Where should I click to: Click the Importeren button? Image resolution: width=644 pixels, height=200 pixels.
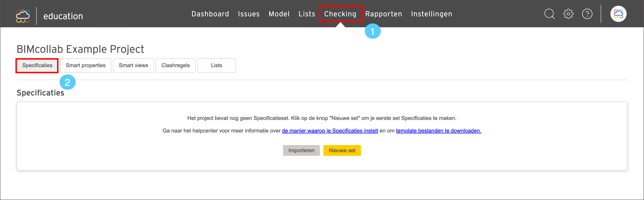tap(301, 150)
